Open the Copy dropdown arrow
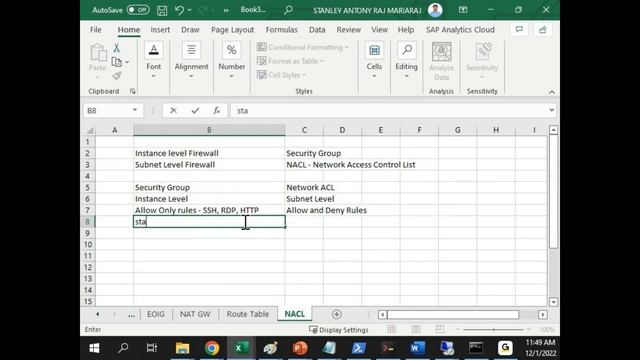Viewport: 640px width, 360px height. pos(127,62)
